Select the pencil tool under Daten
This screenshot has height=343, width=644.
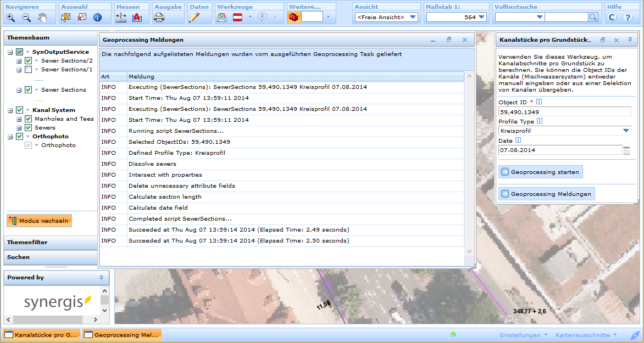coord(194,17)
